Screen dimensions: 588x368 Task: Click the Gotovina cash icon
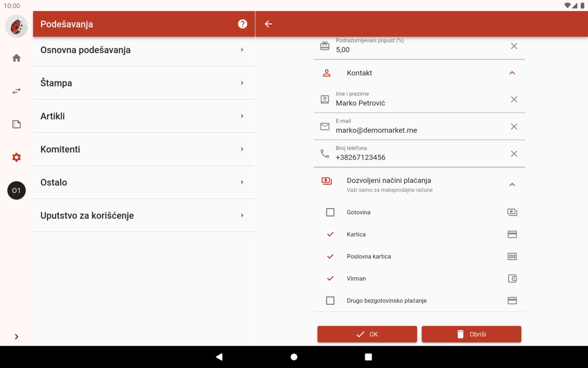tap(512, 212)
